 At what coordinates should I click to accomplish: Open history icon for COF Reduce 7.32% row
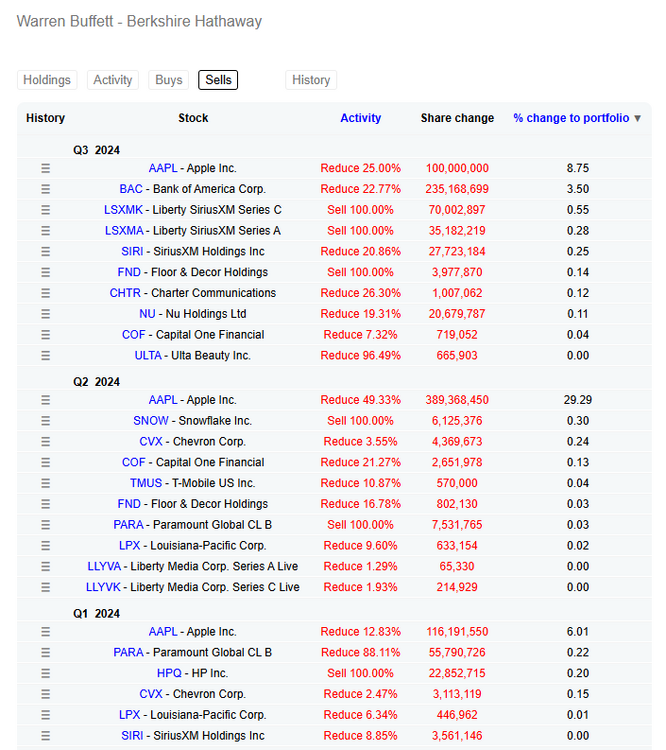(45, 335)
